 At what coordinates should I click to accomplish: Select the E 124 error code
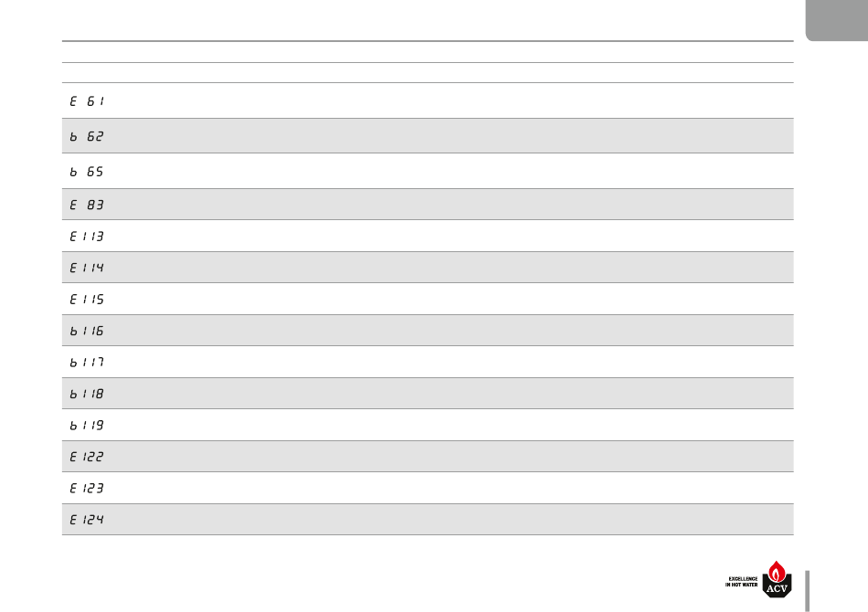[87, 520]
